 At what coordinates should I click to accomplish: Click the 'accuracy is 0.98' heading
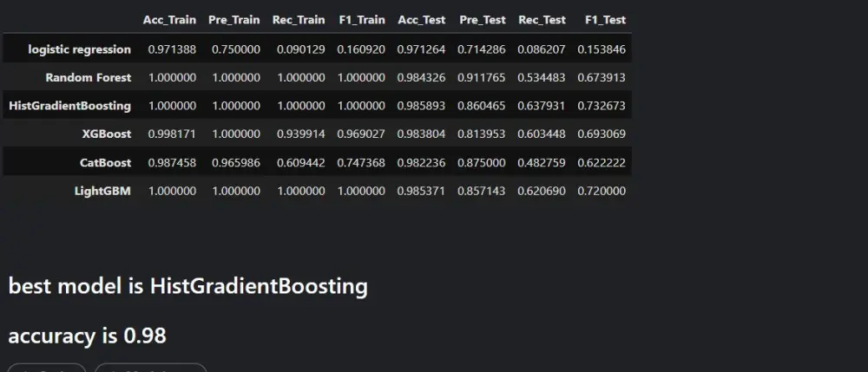[88, 336]
